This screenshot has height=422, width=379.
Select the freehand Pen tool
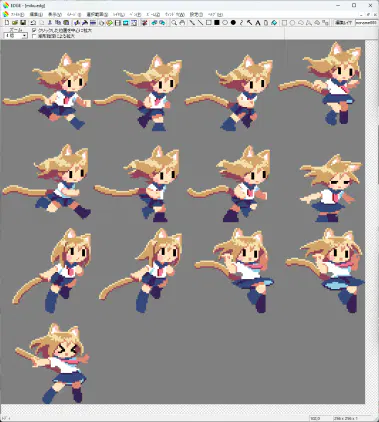pos(192,23)
